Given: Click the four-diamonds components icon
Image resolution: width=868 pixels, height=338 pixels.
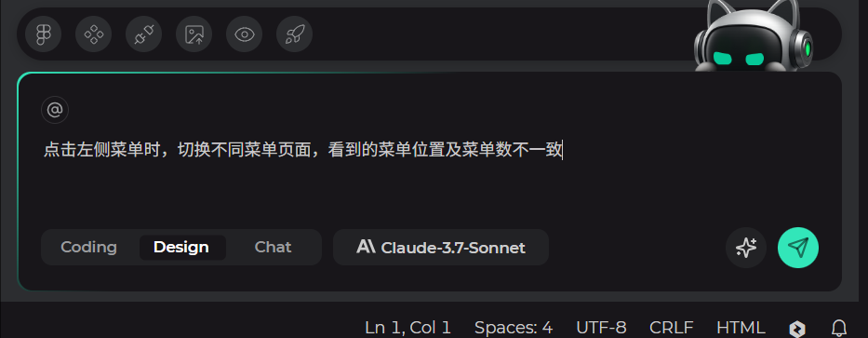Looking at the screenshot, I should coord(94,34).
